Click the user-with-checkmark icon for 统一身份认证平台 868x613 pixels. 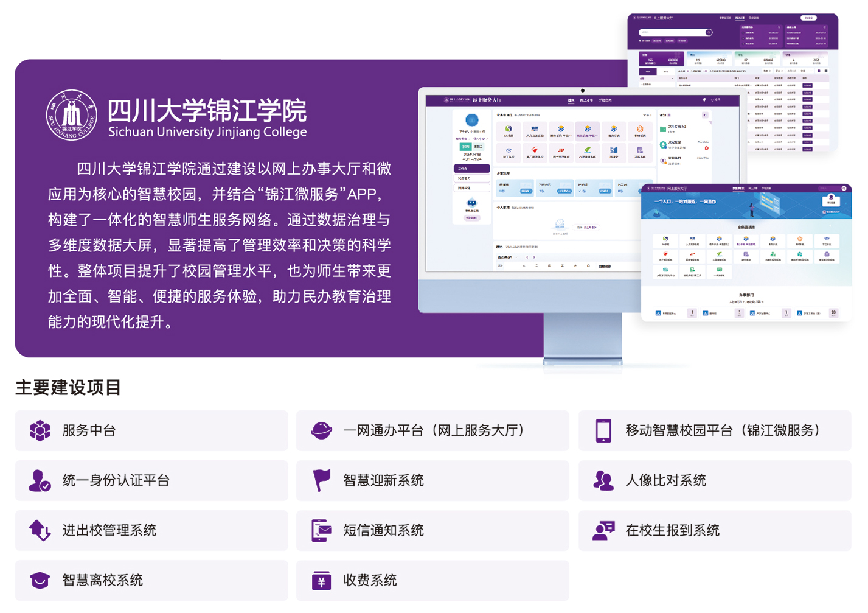coord(40,480)
